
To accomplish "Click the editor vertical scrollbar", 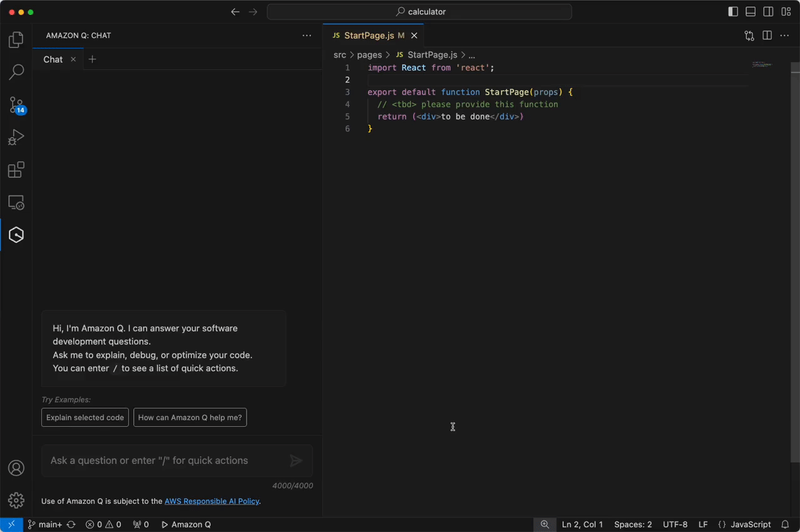I will [x=795, y=263].
